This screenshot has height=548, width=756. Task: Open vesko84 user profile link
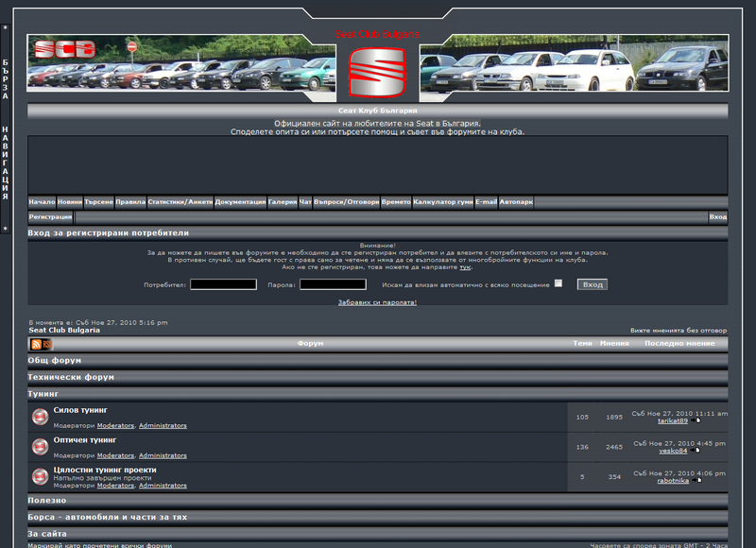[x=673, y=451]
